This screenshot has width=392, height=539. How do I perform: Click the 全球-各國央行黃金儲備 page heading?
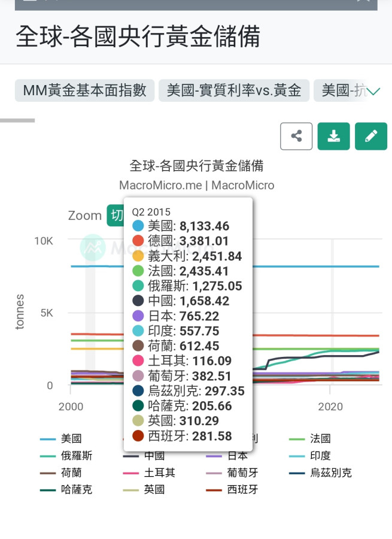point(138,37)
